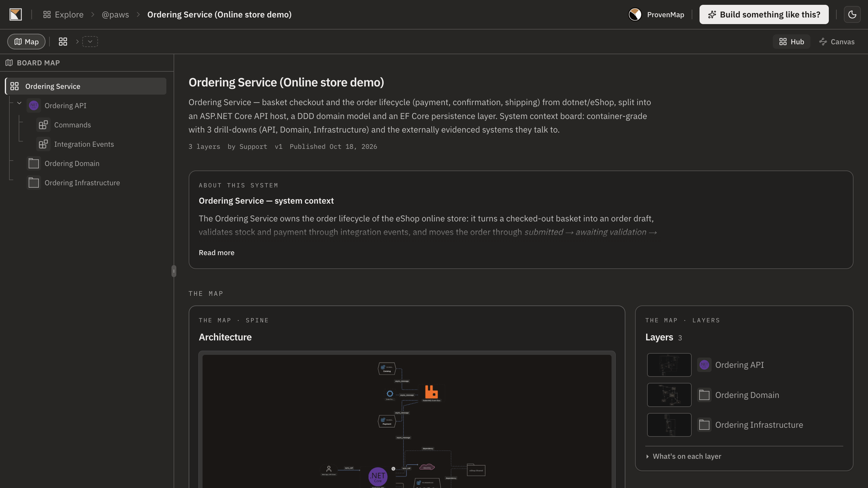The image size is (868, 488).
Task: Click 'Ordering Infrastructure' layer label in Layers panel
Action: (759, 425)
